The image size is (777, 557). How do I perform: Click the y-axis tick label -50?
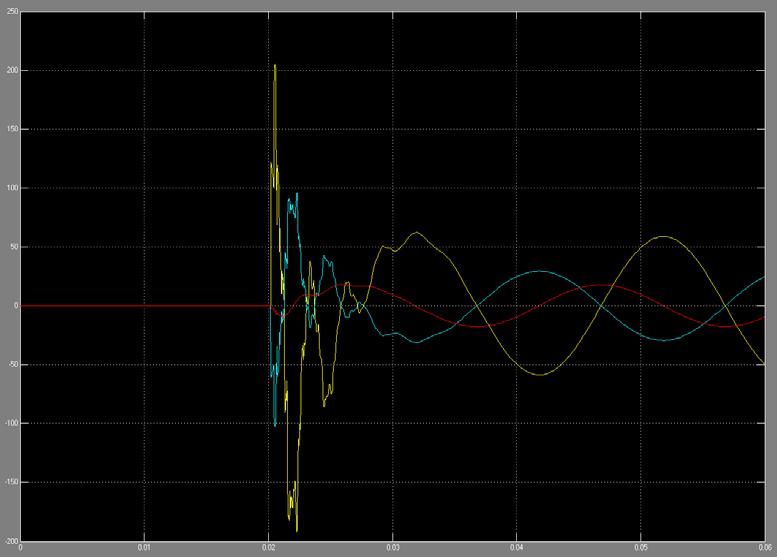(x=13, y=365)
